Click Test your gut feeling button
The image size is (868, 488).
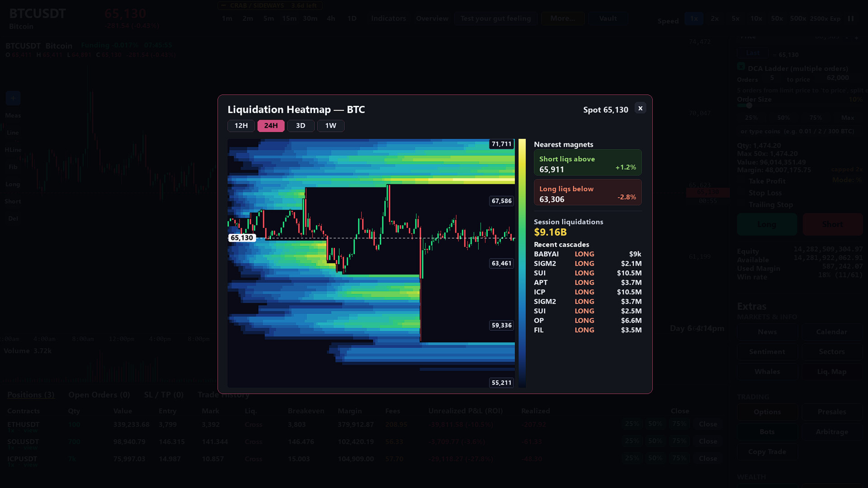(x=495, y=19)
